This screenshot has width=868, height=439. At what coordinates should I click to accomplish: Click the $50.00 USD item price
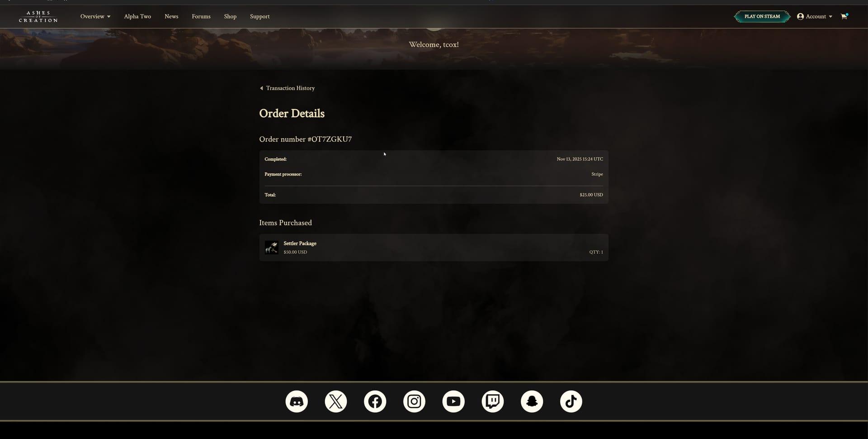pyautogui.click(x=295, y=252)
